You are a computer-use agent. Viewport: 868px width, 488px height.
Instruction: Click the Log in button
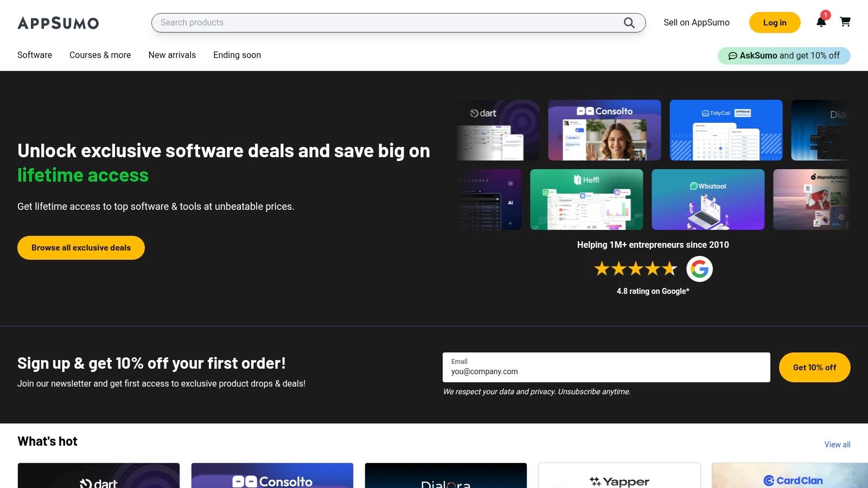coord(774,23)
